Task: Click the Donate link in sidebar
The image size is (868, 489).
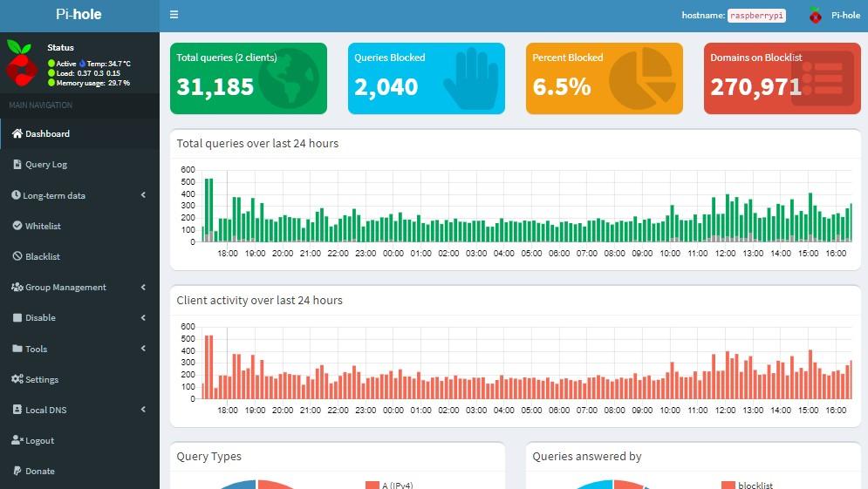Action: pos(40,471)
